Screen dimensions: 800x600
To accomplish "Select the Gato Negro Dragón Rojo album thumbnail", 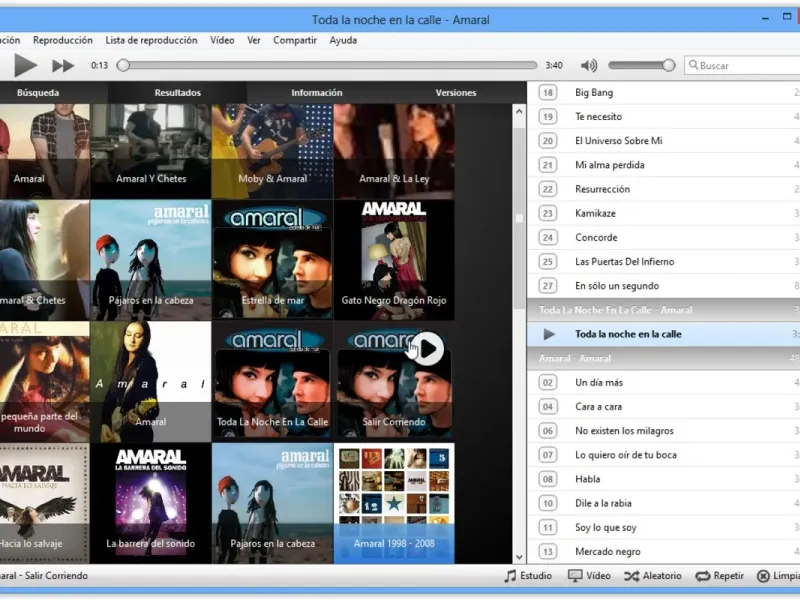I will pyautogui.click(x=394, y=260).
